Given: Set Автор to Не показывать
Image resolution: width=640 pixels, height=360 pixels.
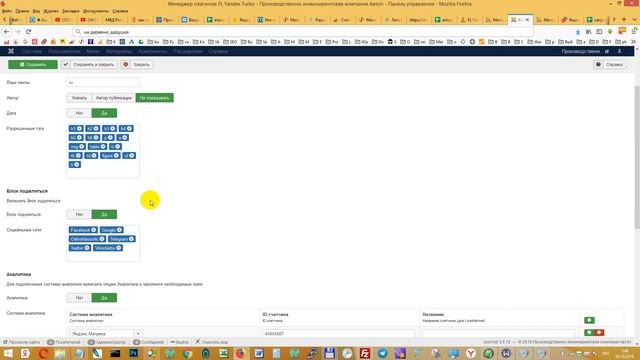Looking at the screenshot, I should [x=155, y=98].
